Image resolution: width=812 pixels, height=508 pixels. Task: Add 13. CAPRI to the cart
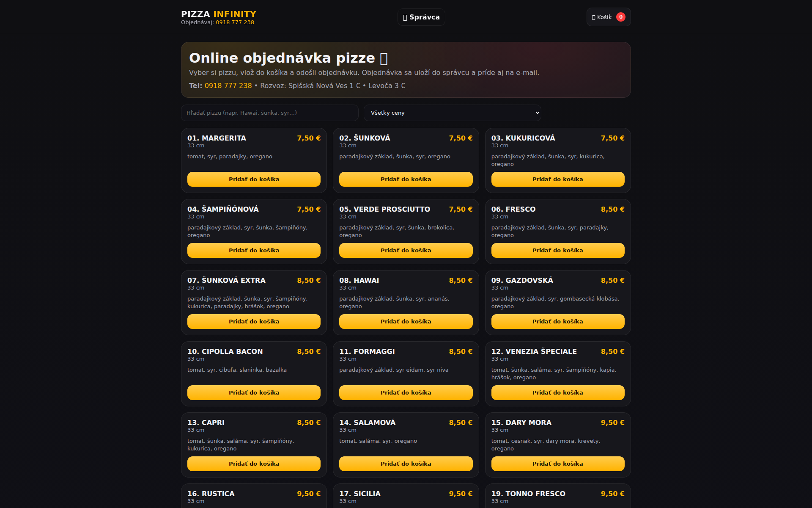pyautogui.click(x=254, y=464)
